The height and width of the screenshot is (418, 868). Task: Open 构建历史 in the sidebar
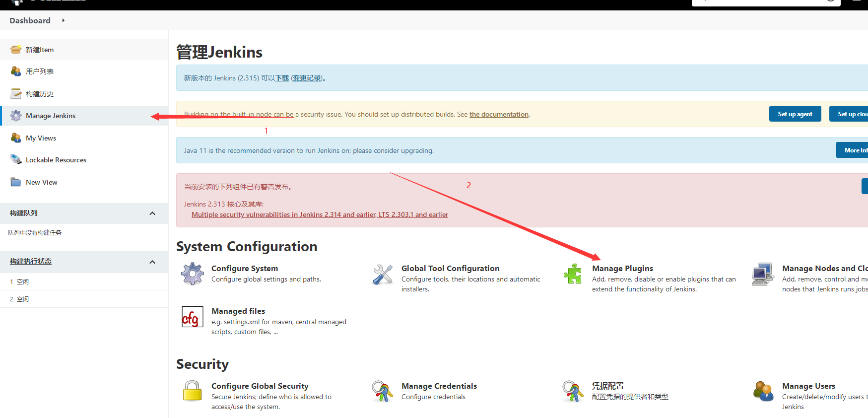point(40,94)
